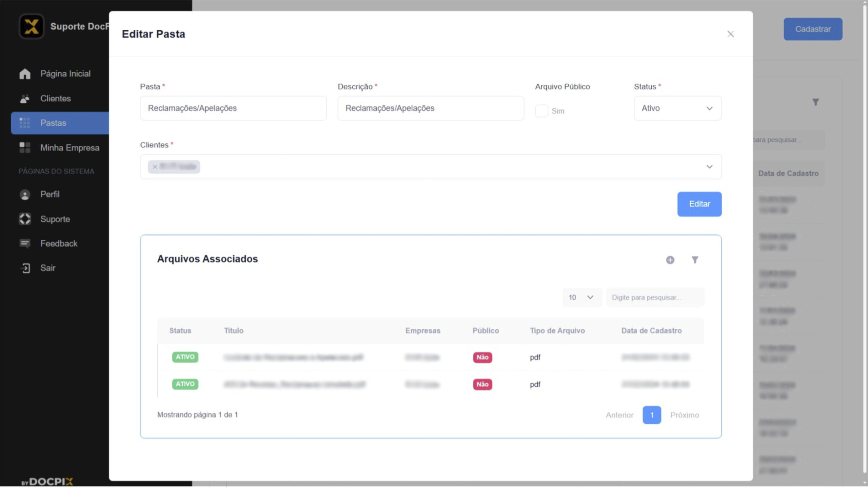Viewport: 868px width, 488px height.
Task: Close the Editar Pasta dialog
Action: click(730, 34)
